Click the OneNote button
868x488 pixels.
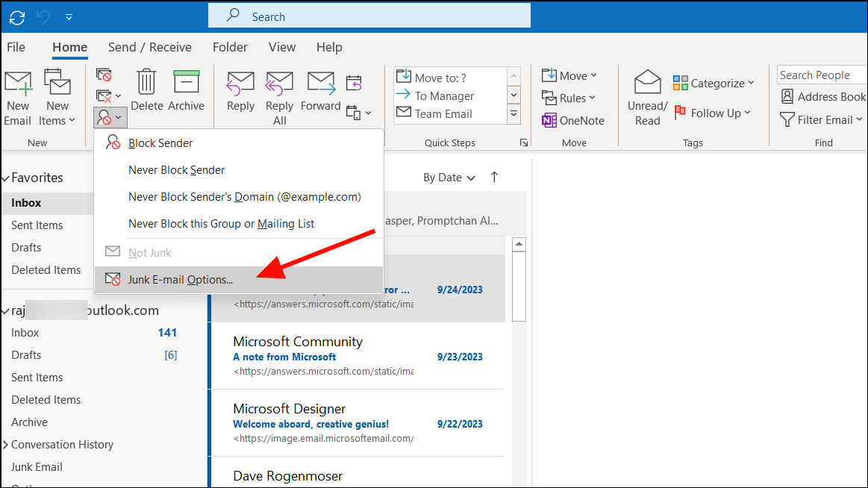coord(573,120)
